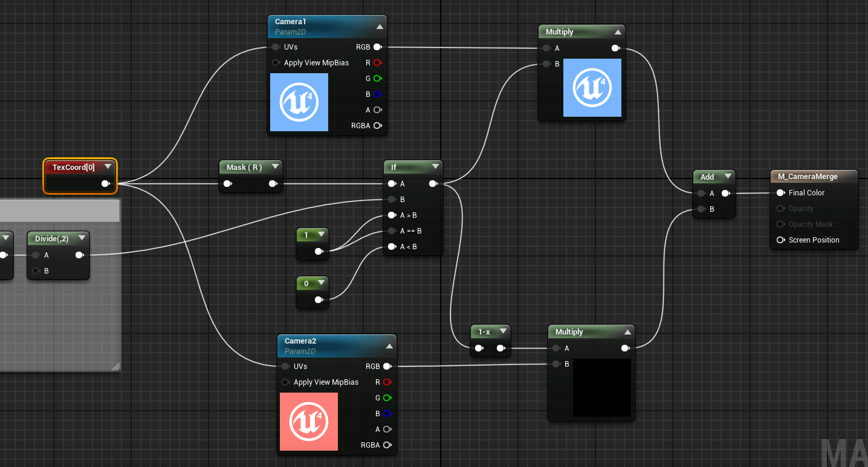This screenshot has width=868, height=467.
Task: Expand the Add node arrow
Action: 727,177
